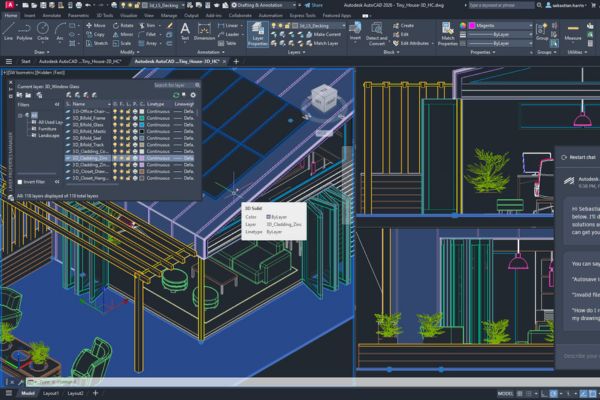This screenshot has width=600, height=400.
Task: Click the Make Current layer button
Action: click(324, 34)
